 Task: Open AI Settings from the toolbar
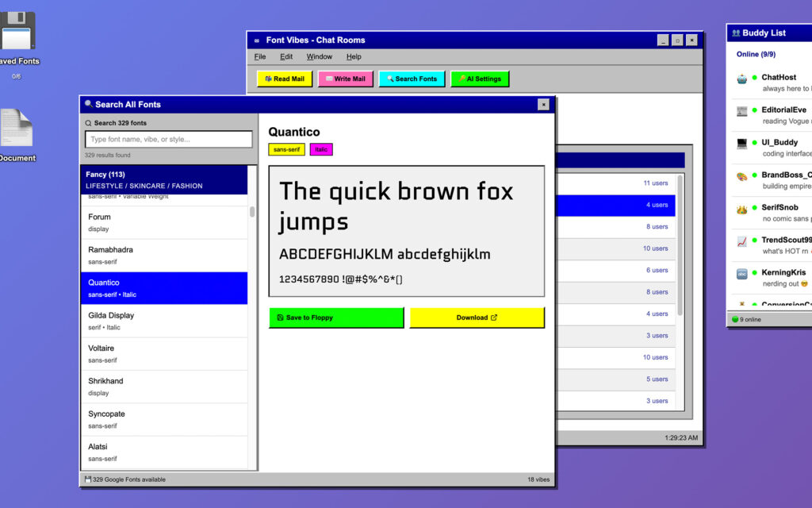pos(480,79)
